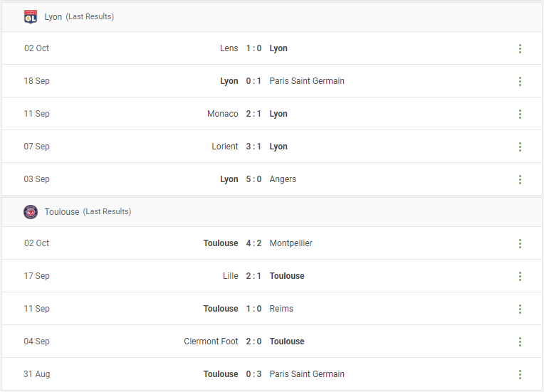Screen dimensions: 544x392
Task: Open options menu for Lens vs Lyon match
Action: [x=520, y=48]
